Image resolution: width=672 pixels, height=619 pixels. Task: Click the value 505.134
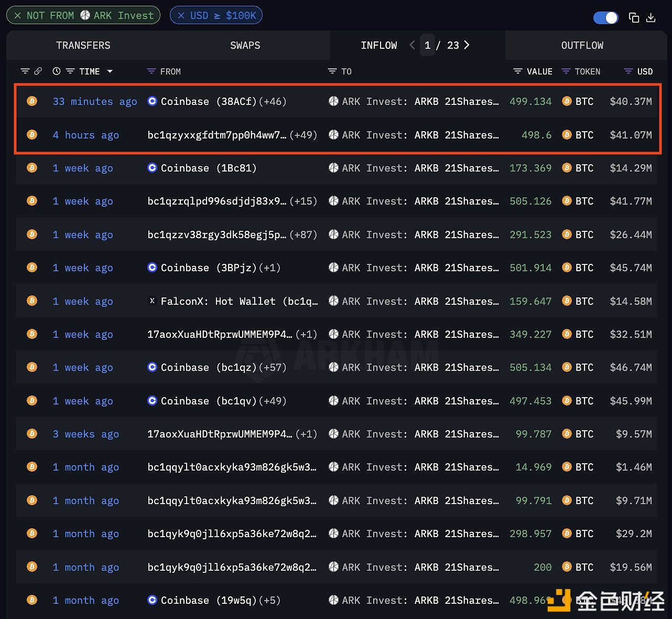point(530,368)
